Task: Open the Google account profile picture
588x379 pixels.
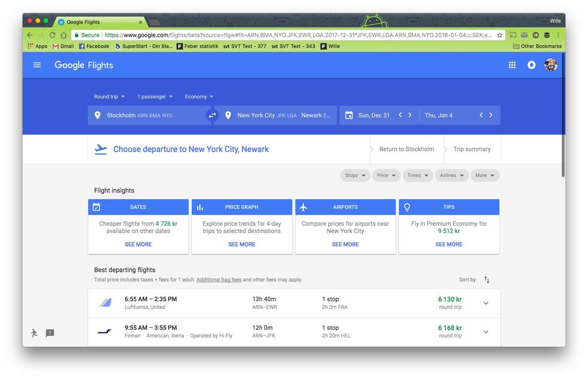Action: (x=550, y=65)
